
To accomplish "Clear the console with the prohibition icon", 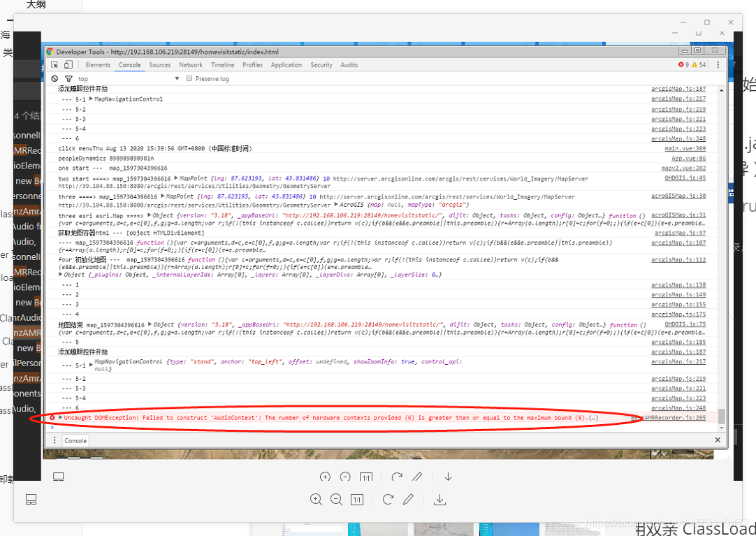I will point(54,78).
